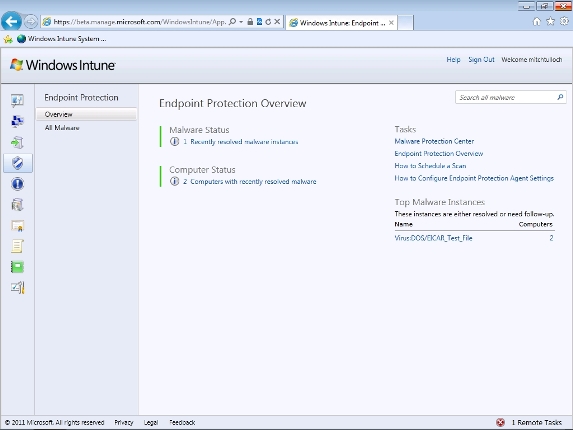
Task: Select Overview in Endpoint Protection pane
Action: click(x=86, y=114)
